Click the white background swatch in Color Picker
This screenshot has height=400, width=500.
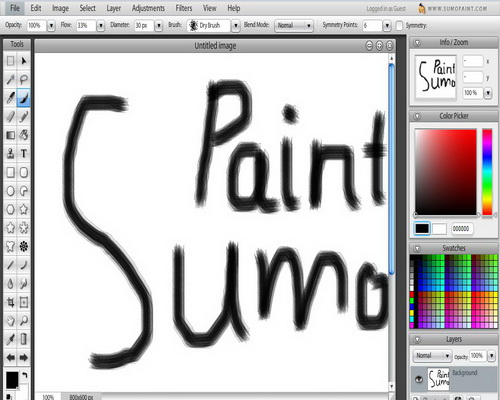pyautogui.click(x=439, y=229)
